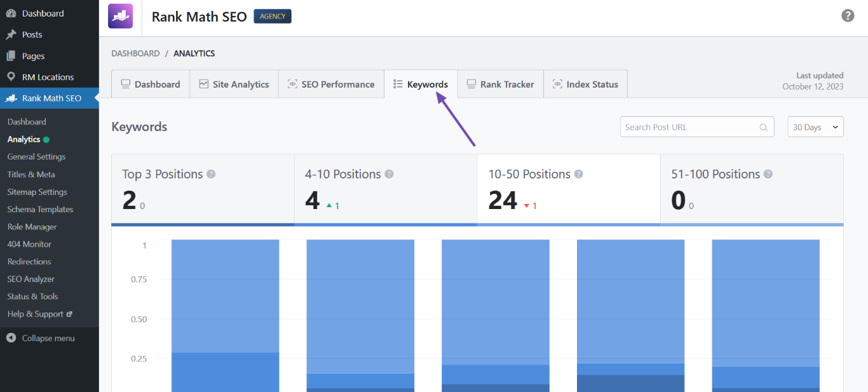Image resolution: width=868 pixels, height=392 pixels.
Task: Open Rank Math Dashboard submenu item
Action: coord(27,122)
